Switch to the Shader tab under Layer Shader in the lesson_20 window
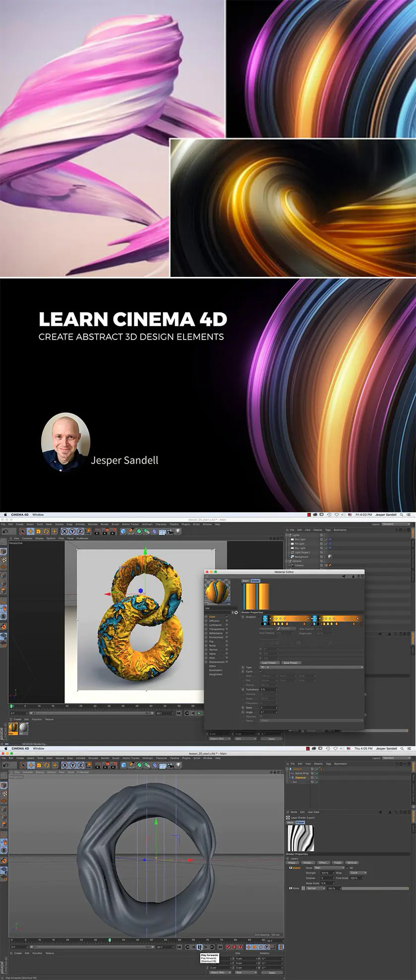 [x=300, y=822]
